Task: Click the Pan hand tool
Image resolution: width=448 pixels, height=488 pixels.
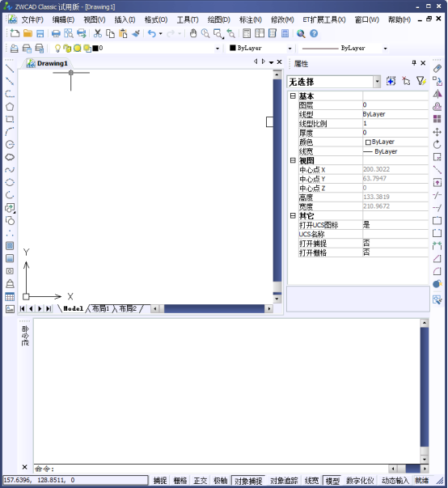Action: [x=193, y=33]
